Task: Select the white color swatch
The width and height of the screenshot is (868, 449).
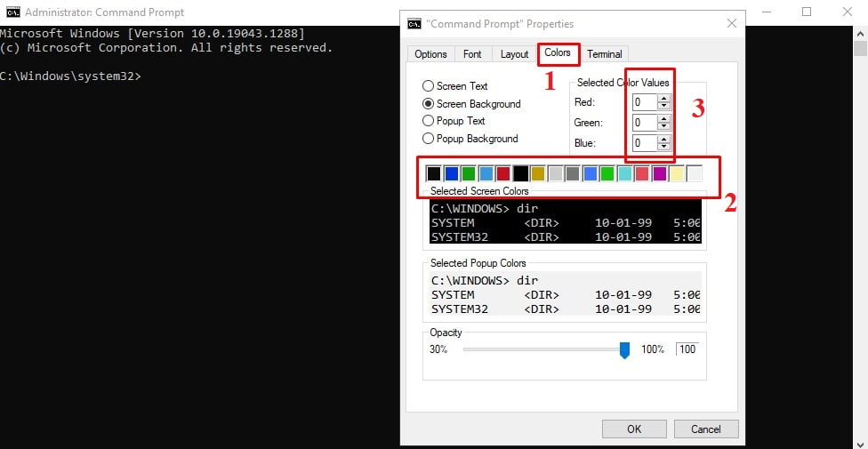Action: [694, 174]
